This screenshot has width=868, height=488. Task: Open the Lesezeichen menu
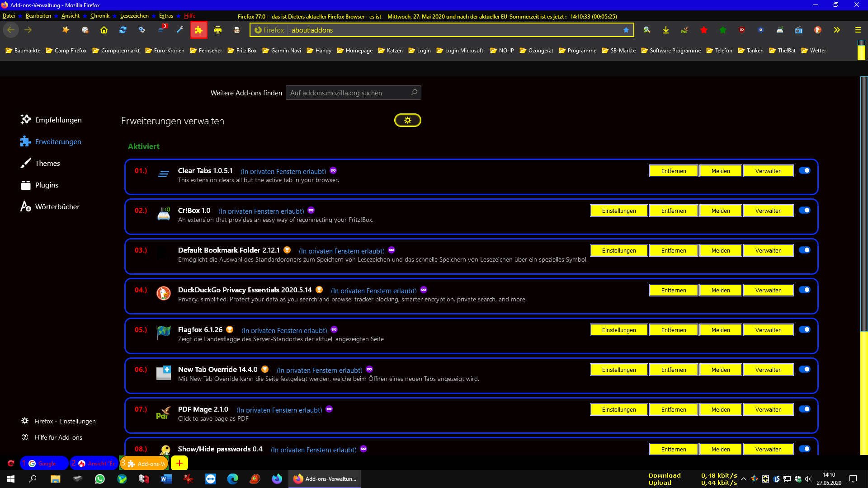[134, 16]
